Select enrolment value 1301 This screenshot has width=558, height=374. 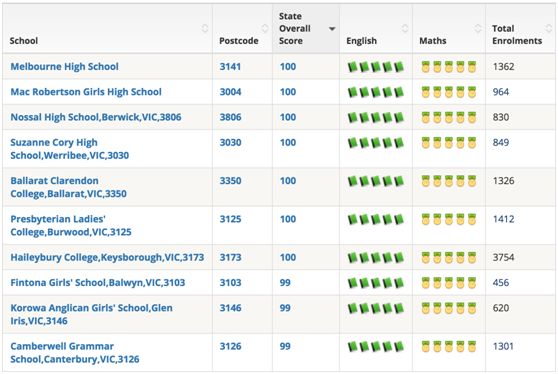(x=503, y=346)
